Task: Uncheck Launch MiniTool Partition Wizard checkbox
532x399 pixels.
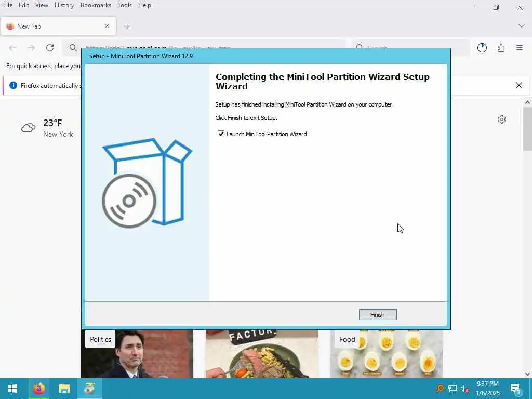Action: pos(221,134)
